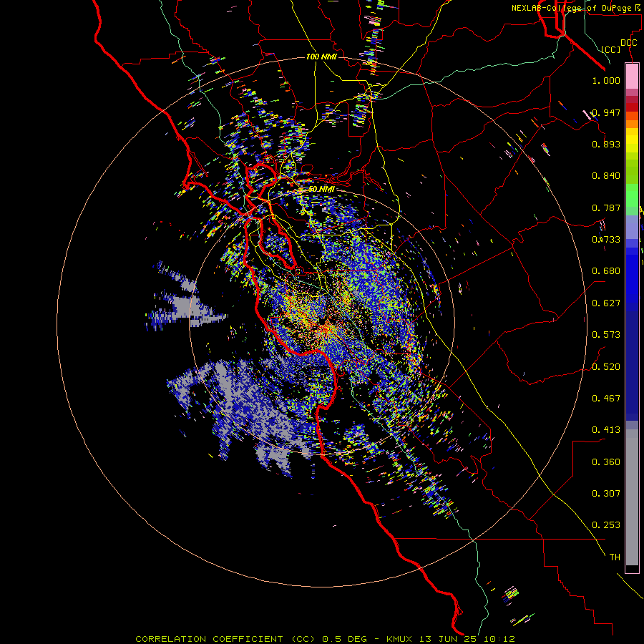Select the 0.893 scale value
The width and height of the screenshot is (644, 644).
[x=606, y=144]
